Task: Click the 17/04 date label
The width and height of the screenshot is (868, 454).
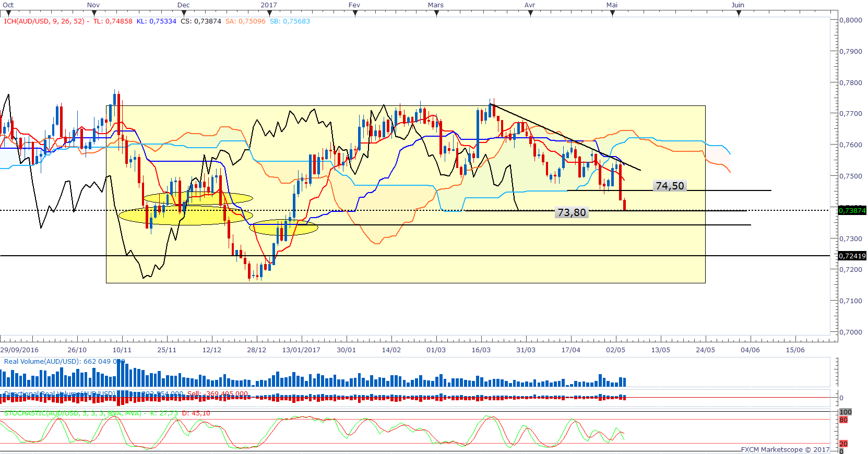Action: [571, 350]
